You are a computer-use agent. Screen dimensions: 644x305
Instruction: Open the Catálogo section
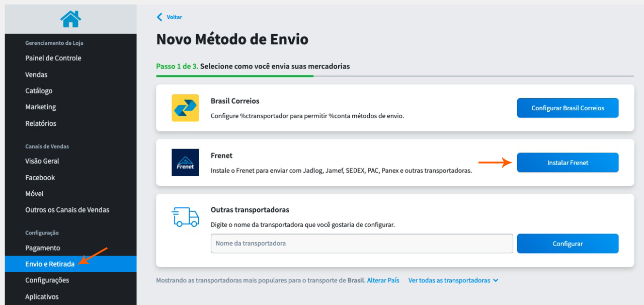[40, 91]
